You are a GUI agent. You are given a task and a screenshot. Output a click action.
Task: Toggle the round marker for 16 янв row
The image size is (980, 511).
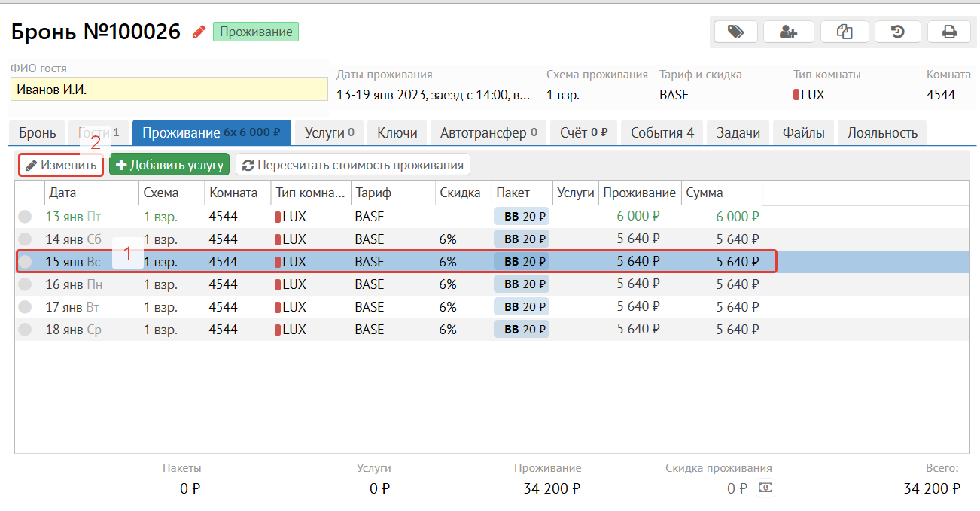tap(26, 284)
